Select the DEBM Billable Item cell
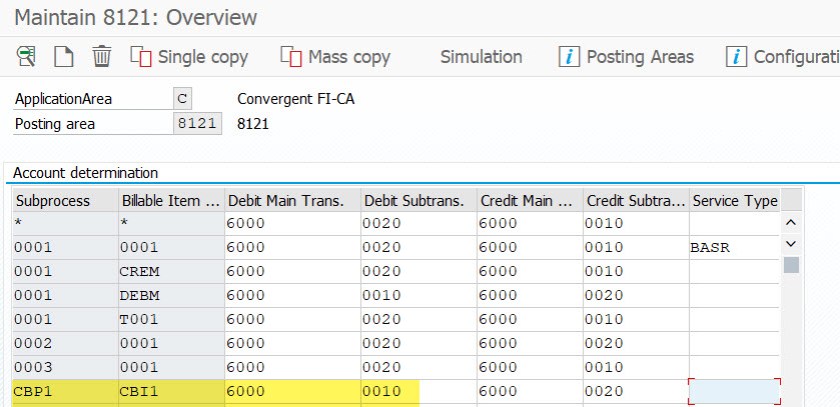 171,296
